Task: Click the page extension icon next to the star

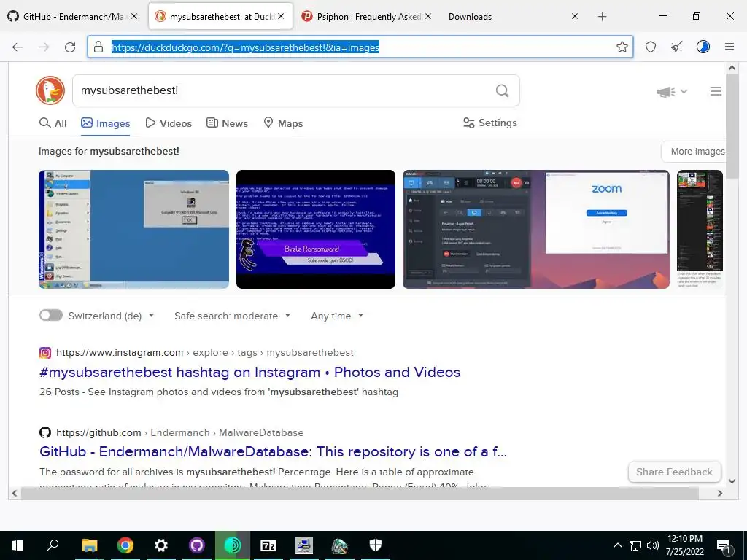Action: point(676,47)
